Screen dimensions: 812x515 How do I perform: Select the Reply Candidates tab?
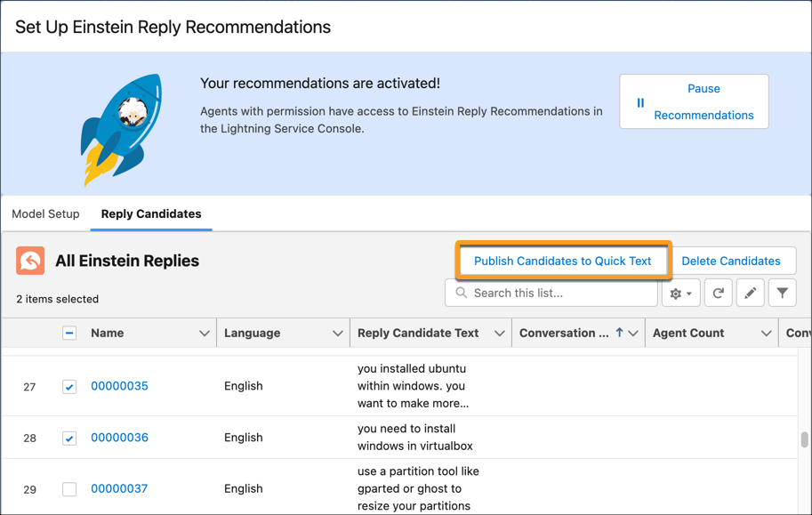[151, 214]
